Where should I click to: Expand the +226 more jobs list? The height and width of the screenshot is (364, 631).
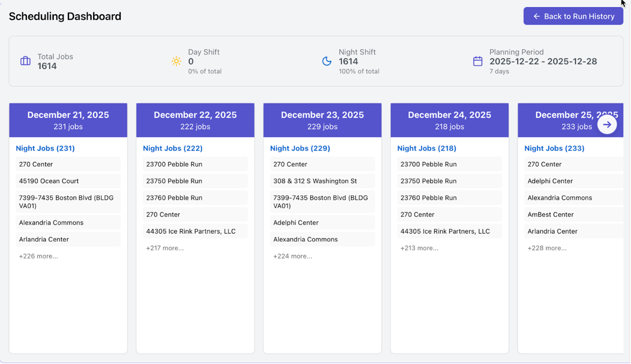38,256
